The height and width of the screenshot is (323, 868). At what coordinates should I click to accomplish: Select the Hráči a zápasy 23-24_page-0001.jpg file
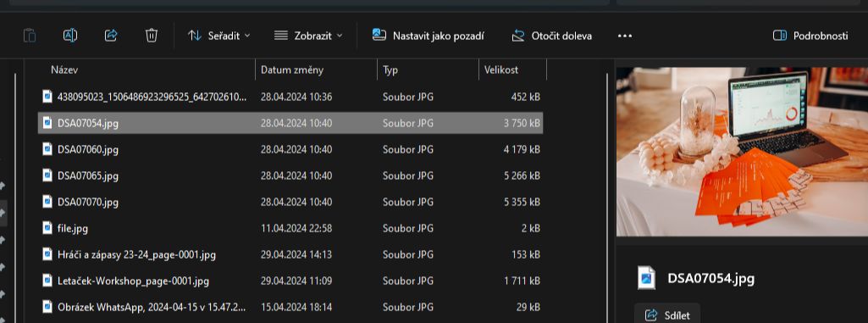tap(290, 254)
